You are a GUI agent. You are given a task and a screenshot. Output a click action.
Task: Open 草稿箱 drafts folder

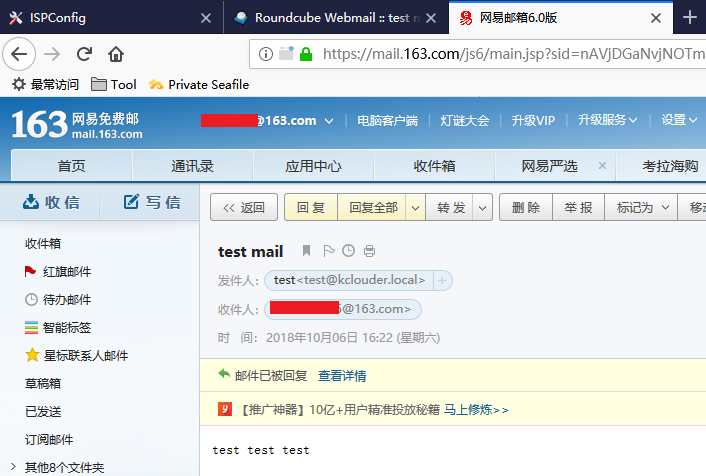[x=43, y=383]
